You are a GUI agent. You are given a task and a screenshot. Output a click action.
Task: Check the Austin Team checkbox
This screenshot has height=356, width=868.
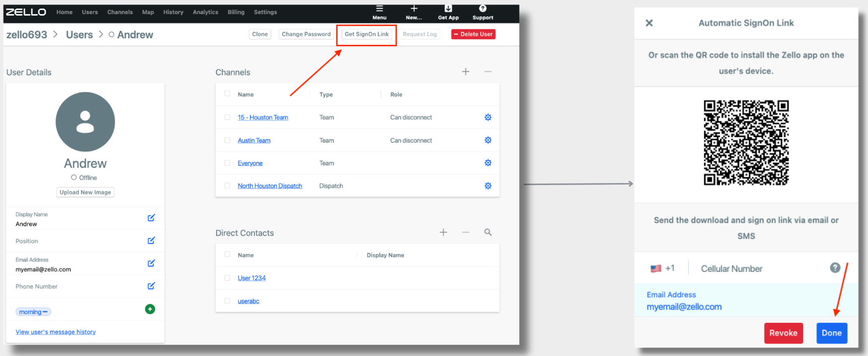227,140
